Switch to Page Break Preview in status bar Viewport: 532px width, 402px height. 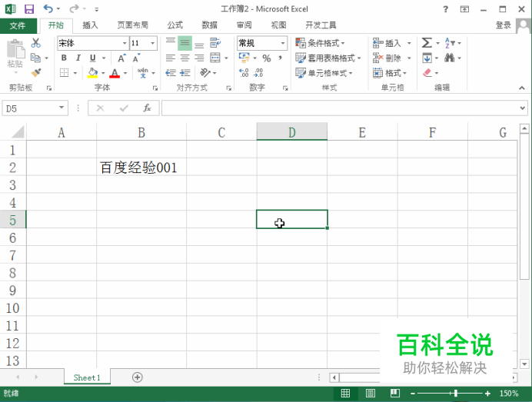coord(395,394)
